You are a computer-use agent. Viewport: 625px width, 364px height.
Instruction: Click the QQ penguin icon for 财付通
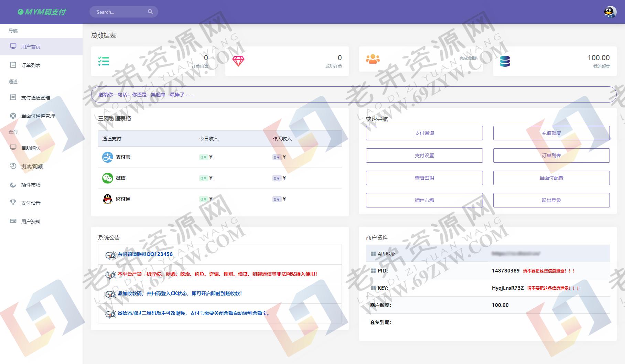108,199
